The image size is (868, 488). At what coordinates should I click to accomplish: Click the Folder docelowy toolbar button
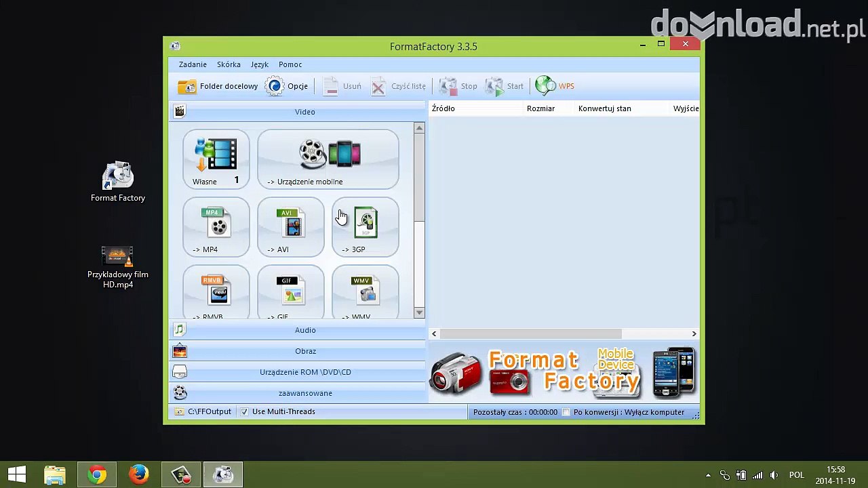218,86
